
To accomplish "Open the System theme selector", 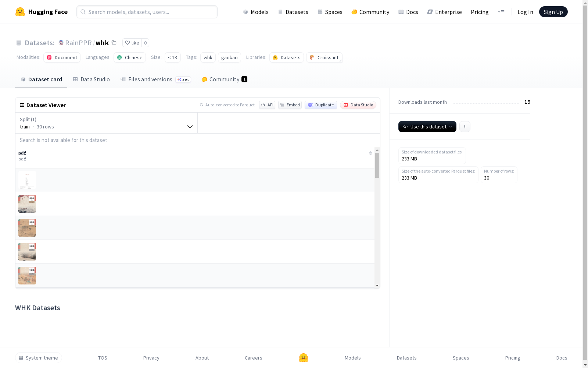I will tap(39, 358).
